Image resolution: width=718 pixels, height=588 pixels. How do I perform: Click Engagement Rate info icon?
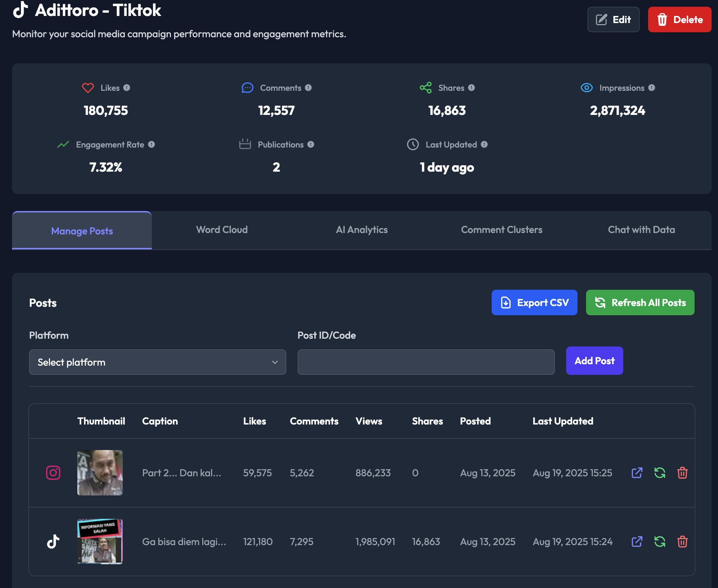pos(151,144)
